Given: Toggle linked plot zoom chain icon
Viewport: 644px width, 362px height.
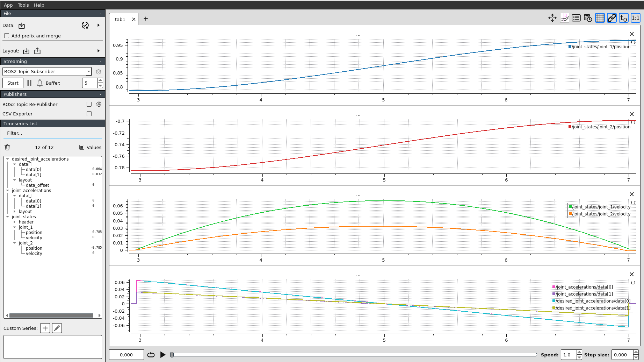Looking at the screenshot, I should coord(612,18).
